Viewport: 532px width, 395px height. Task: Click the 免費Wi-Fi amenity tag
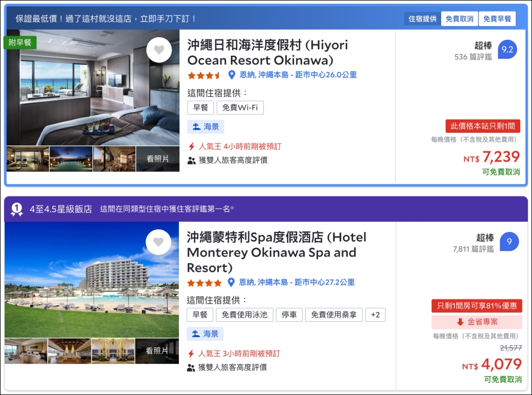point(240,108)
